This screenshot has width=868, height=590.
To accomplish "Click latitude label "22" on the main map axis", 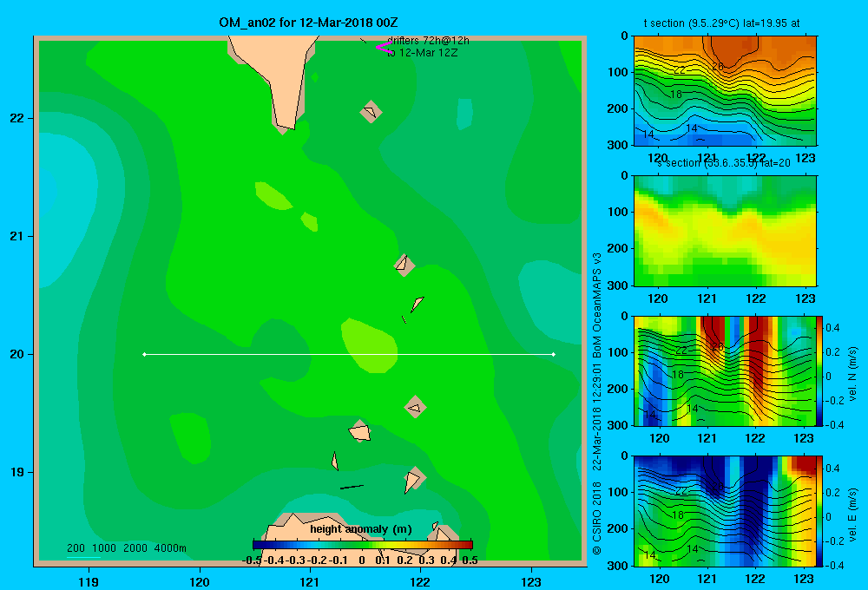I will (17, 119).
